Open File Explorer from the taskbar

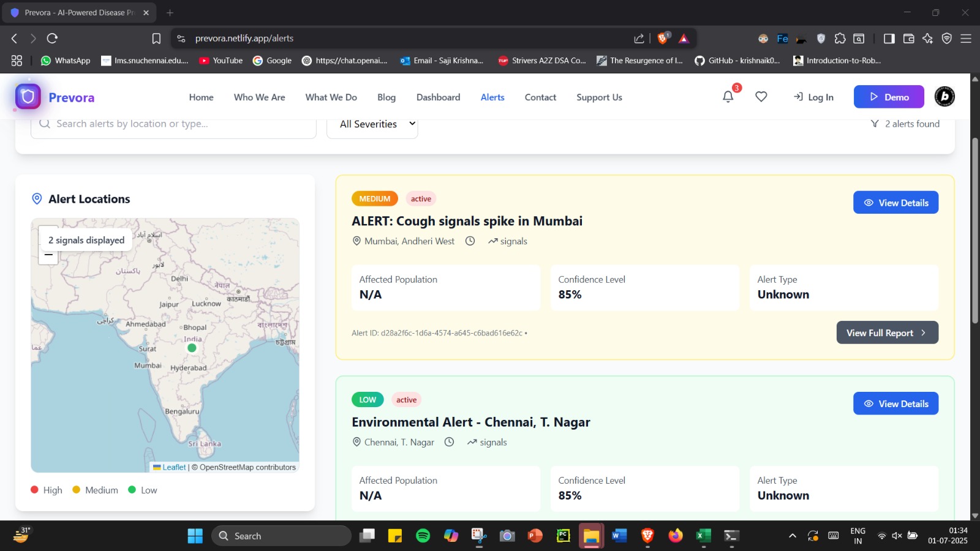tap(591, 536)
